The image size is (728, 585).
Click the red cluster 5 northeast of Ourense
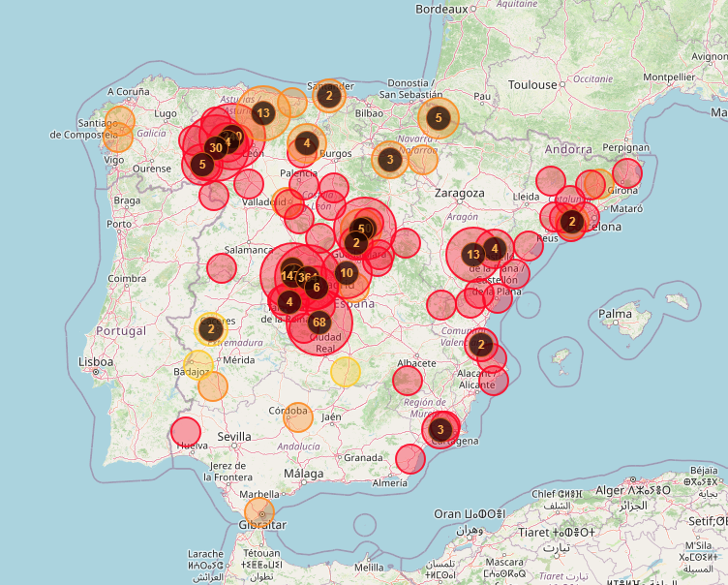[202, 164]
